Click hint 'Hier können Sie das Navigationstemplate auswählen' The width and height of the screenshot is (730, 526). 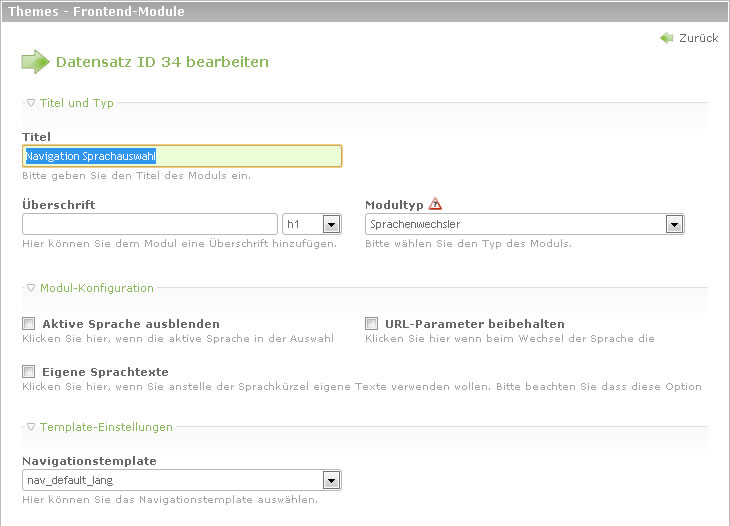170,499
